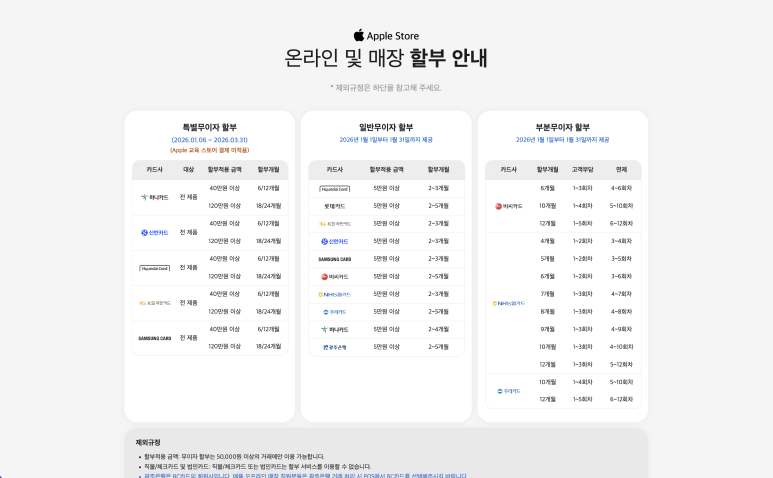Screen dimensions: 773x478
Task: Click the 우리카드 logo in 부분무이자 할부 table
Action: point(509,391)
